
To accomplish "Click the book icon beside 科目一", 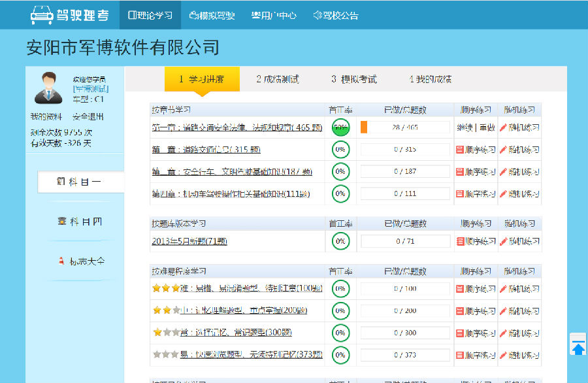I will tap(61, 182).
